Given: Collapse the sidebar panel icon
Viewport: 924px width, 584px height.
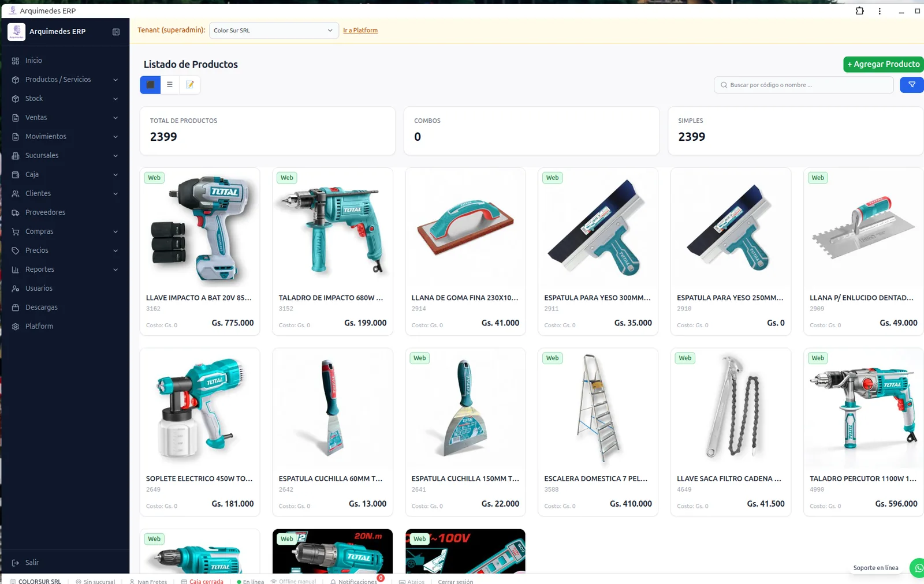Looking at the screenshot, I should pyautogui.click(x=115, y=32).
